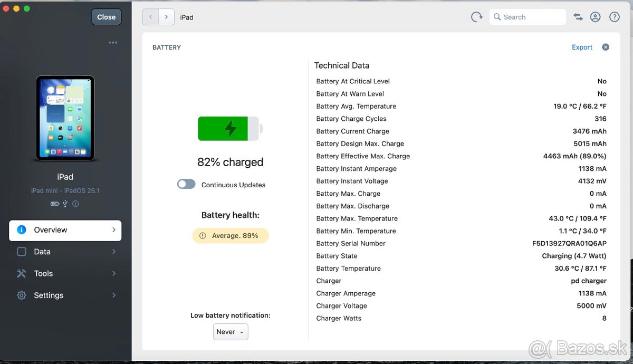This screenshot has height=364, width=633.
Task: Dismiss the Battery panel with the X icon
Action: (606, 47)
